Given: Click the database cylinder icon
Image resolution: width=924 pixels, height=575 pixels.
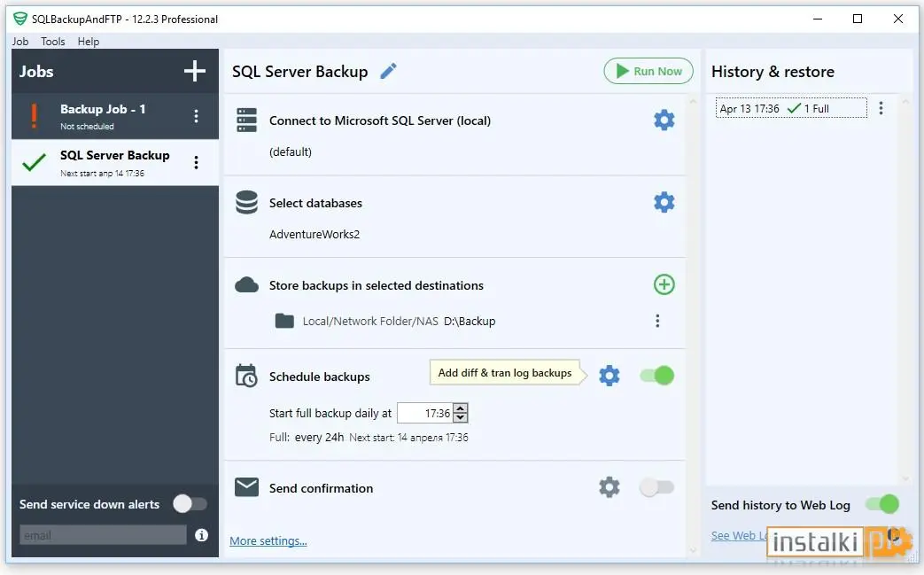Looking at the screenshot, I should pos(246,202).
